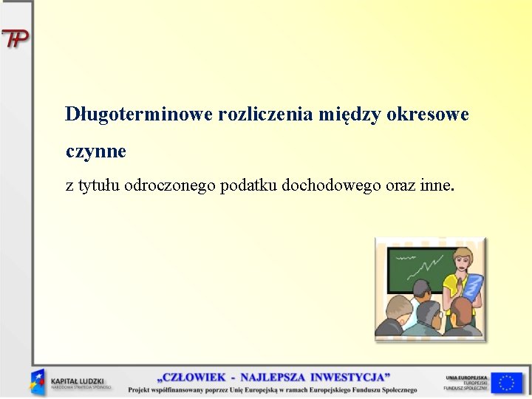
Task: Click the European Union flag emblem
Action: (x=507, y=383)
